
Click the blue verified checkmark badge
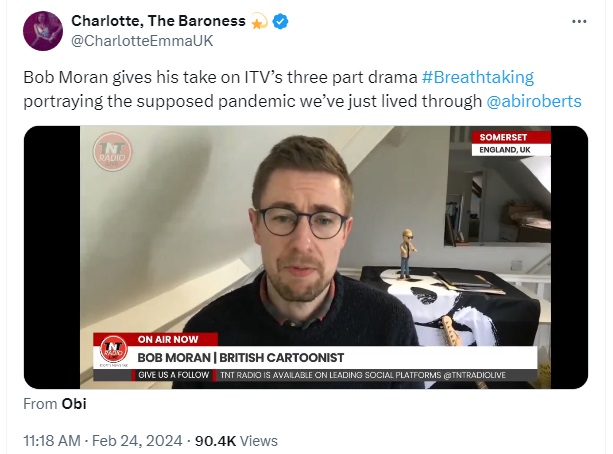click(x=280, y=22)
